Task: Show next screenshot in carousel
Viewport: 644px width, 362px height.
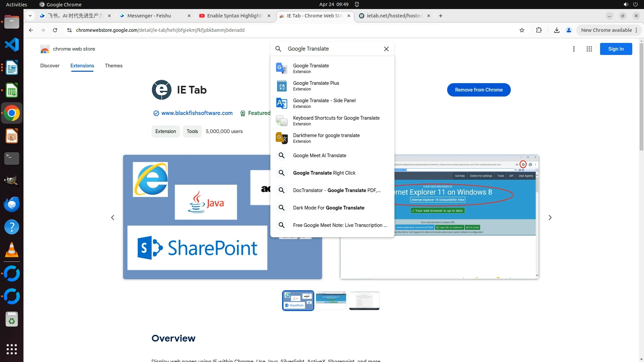Action: (x=550, y=218)
